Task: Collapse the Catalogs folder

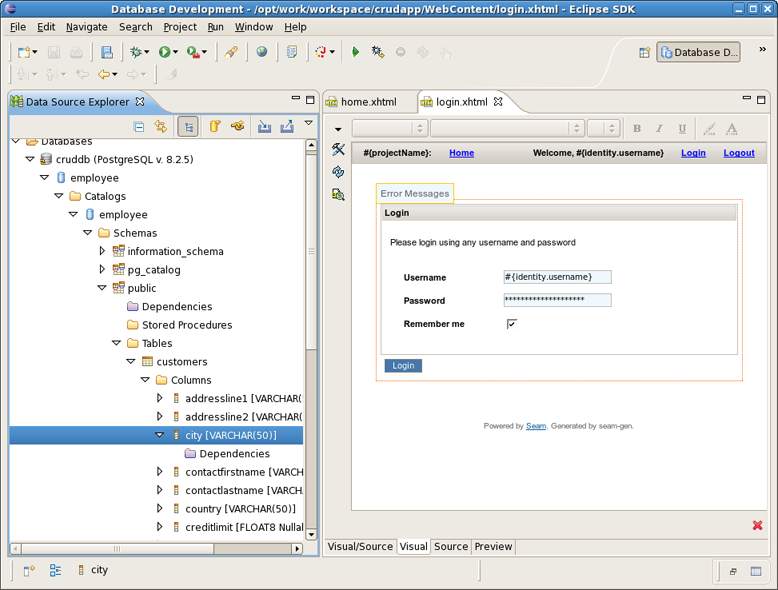Action: click(59, 196)
